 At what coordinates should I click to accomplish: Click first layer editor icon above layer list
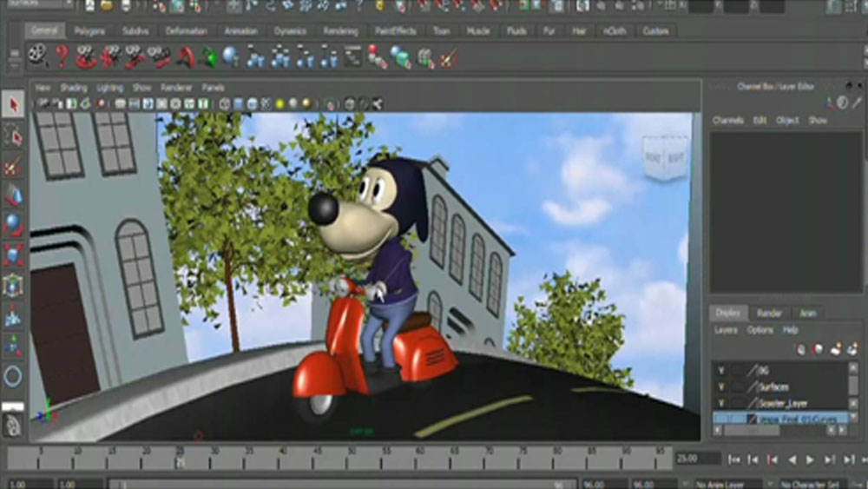pyautogui.click(x=800, y=349)
